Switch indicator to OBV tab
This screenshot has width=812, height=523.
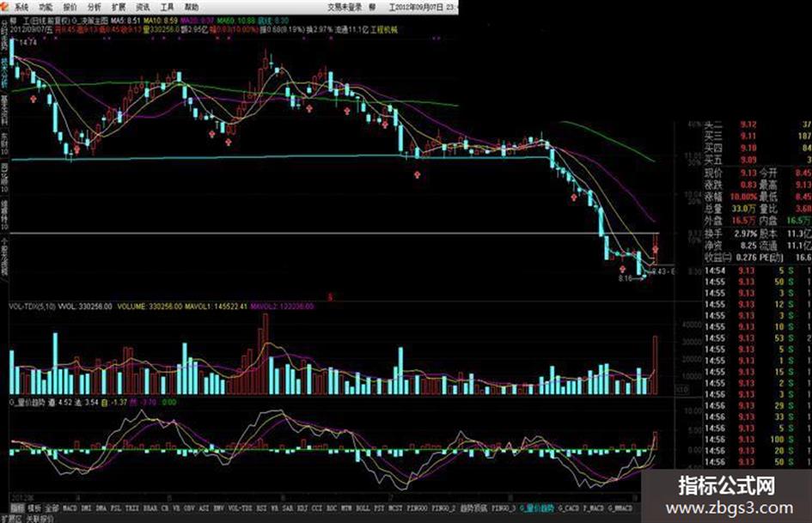coord(190,508)
